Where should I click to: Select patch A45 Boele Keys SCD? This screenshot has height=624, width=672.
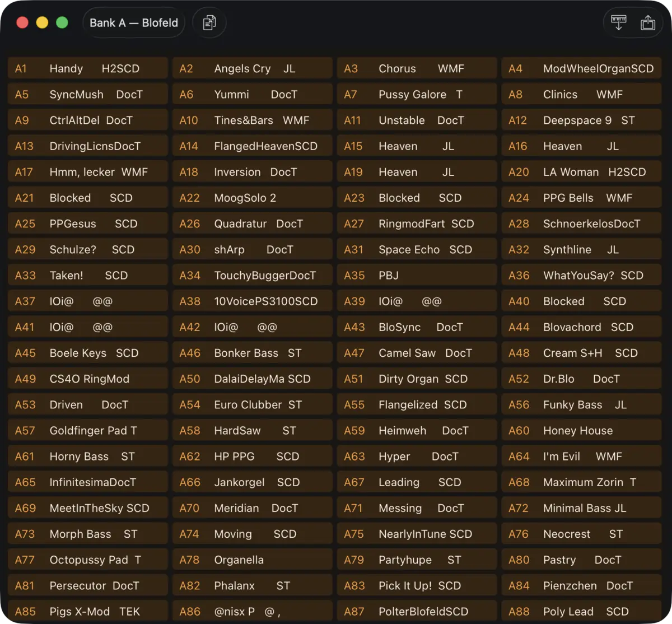click(88, 353)
